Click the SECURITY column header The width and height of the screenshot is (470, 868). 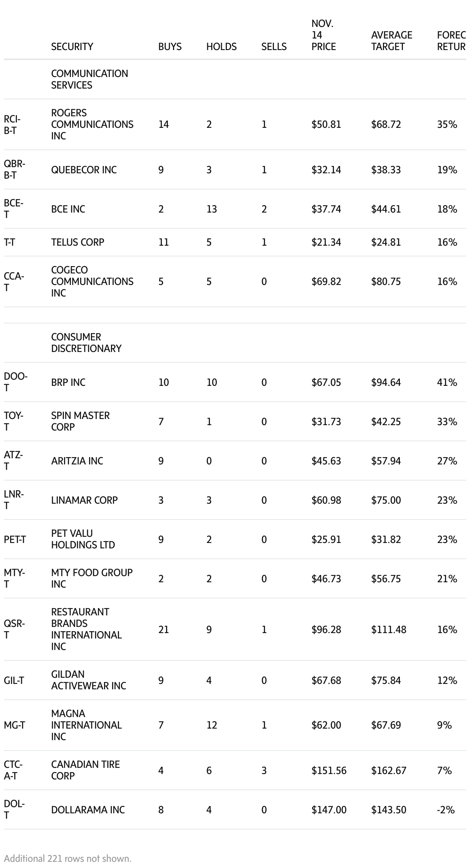(72, 47)
